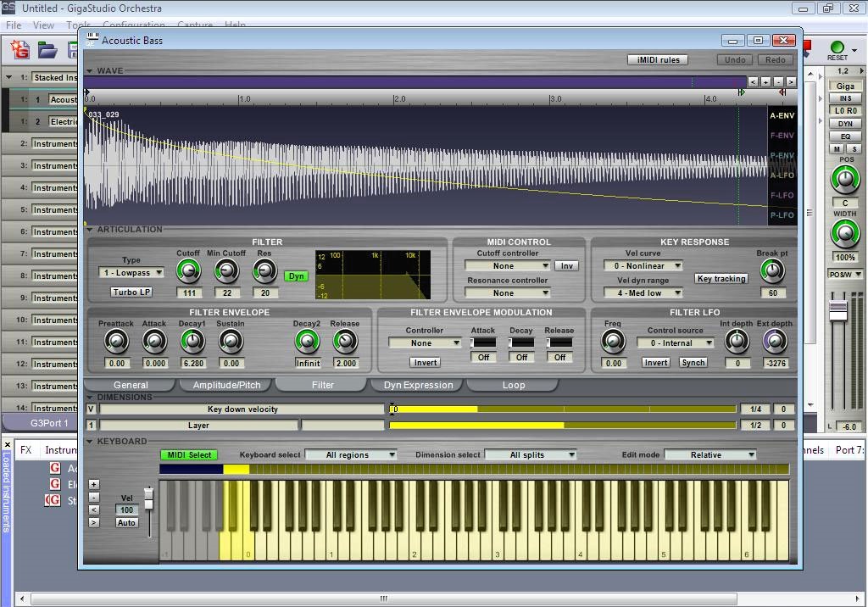Open the File menu

pos(14,25)
